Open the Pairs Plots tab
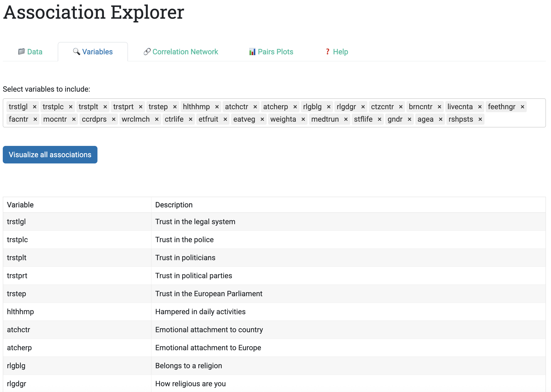 pos(271,52)
